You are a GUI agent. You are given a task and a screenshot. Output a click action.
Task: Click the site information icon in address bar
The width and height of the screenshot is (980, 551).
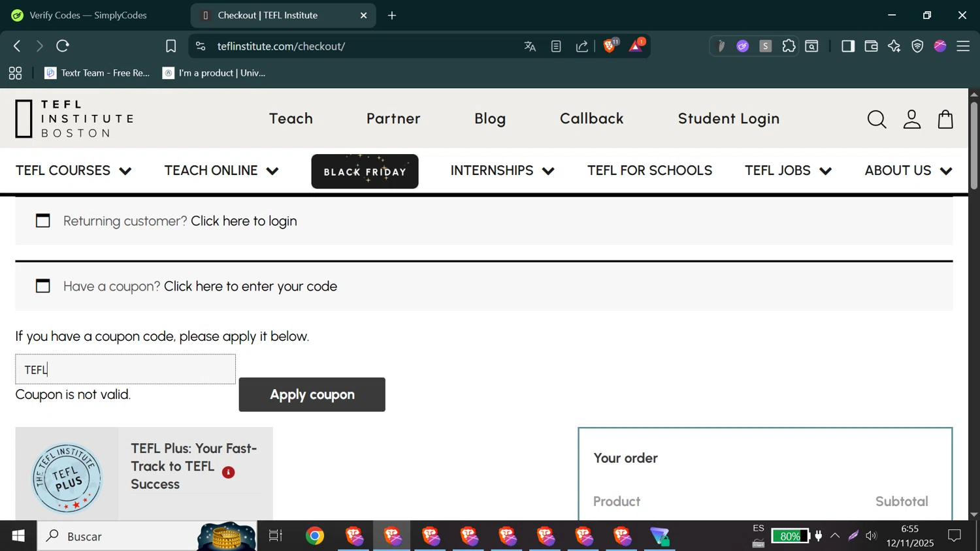(201, 46)
